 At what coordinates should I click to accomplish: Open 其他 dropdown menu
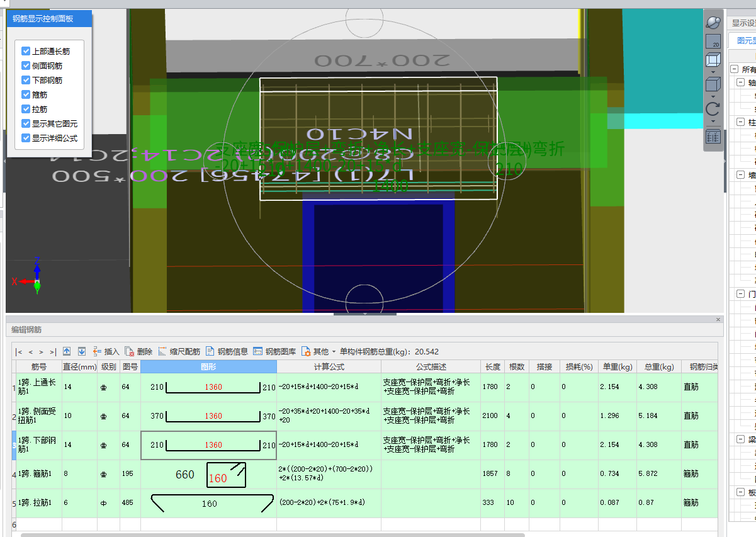coord(319,351)
